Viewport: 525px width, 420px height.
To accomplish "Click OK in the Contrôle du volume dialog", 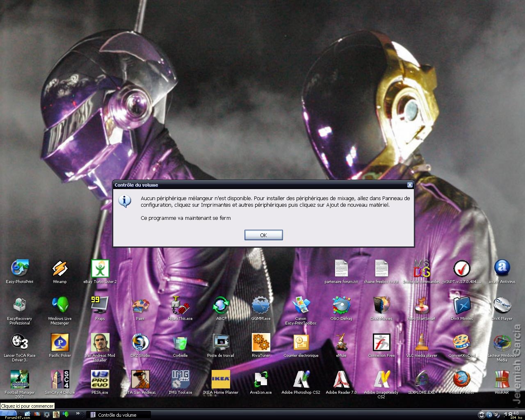I will [263, 235].
